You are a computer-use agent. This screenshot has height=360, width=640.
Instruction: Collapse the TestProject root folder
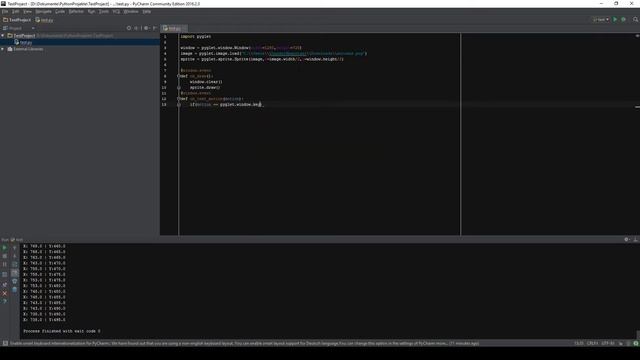(3, 36)
